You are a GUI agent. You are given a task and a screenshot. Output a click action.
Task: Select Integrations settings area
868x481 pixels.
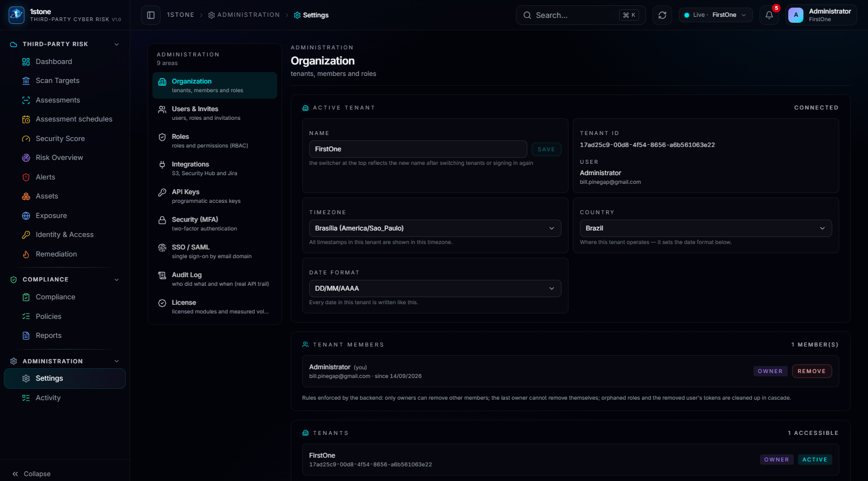point(215,169)
